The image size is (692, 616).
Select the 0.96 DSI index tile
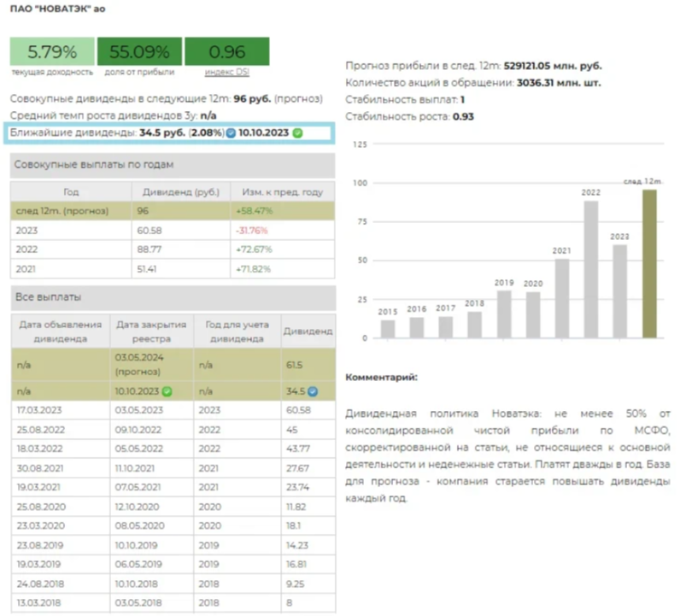pyautogui.click(x=227, y=52)
